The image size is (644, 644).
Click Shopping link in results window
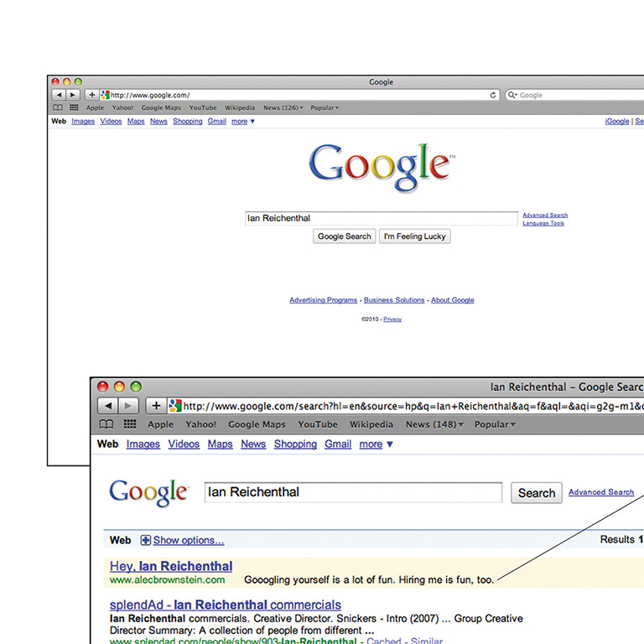coord(295,444)
